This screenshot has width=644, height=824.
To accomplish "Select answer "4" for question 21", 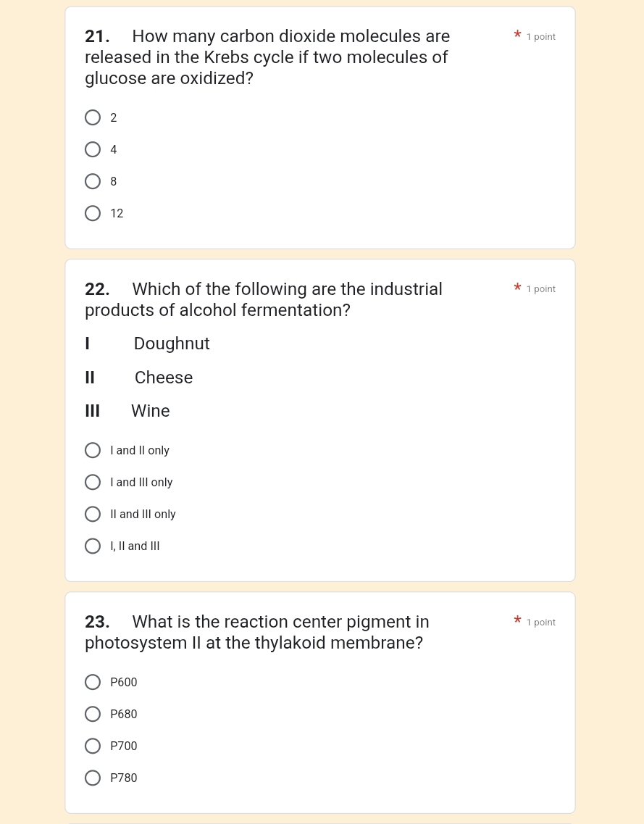I will pyautogui.click(x=93, y=149).
